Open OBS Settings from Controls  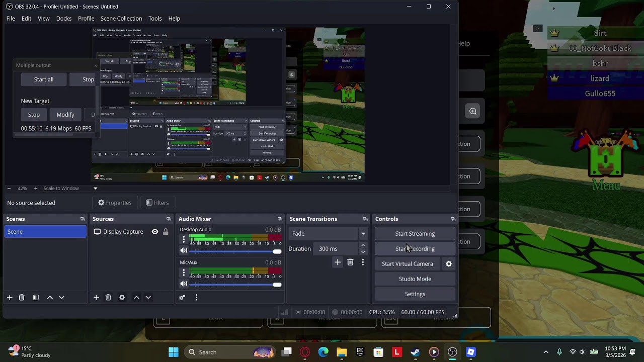tap(415, 294)
